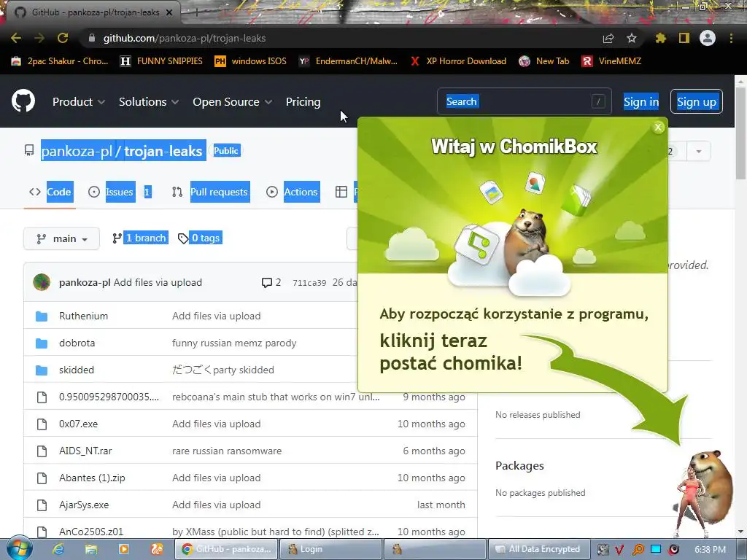Image resolution: width=747 pixels, height=560 pixels.
Task: Open the EndermanCH/Malw... bookmark
Action: pyautogui.click(x=348, y=61)
